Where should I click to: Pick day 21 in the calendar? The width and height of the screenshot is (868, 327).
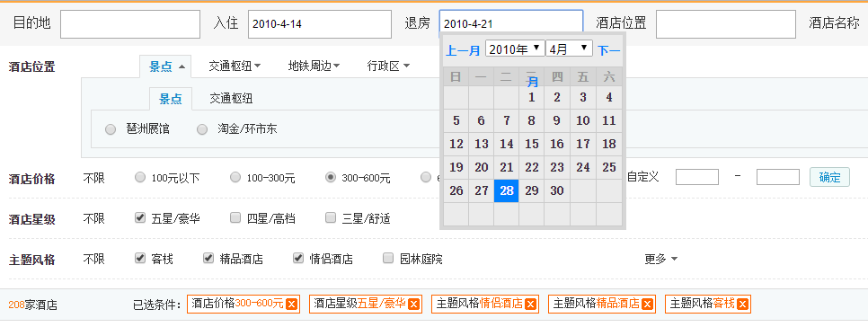tap(506, 167)
